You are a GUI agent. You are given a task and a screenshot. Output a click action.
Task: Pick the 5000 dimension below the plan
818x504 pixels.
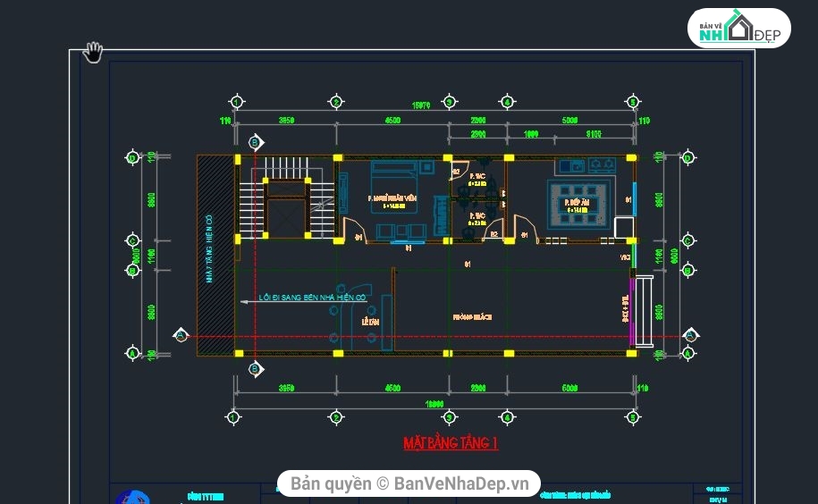click(569, 389)
